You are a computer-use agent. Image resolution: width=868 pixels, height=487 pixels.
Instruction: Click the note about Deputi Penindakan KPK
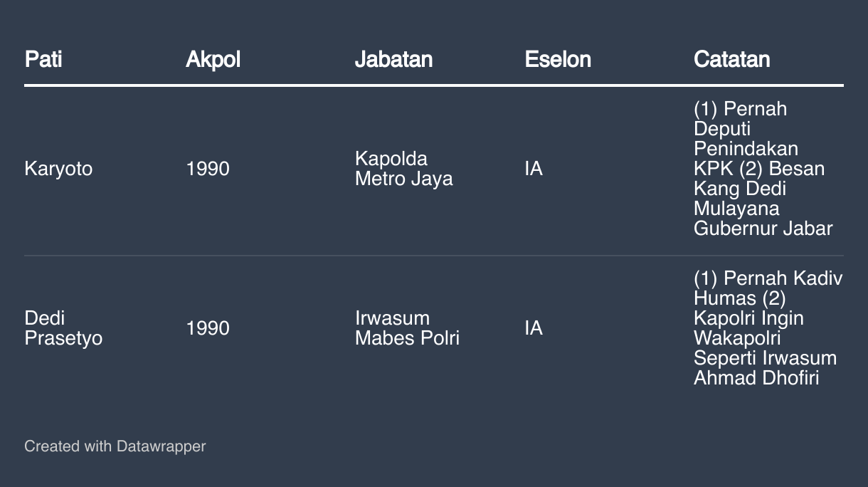(763, 169)
